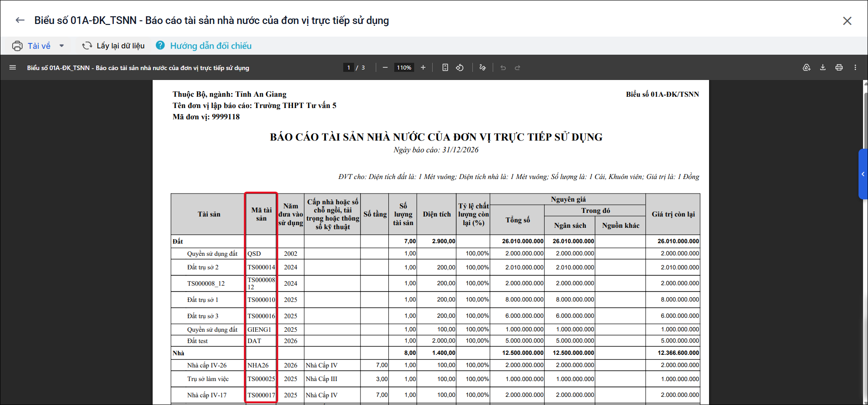
Task: Click the blue question mark help icon
Action: click(x=160, y=45)
